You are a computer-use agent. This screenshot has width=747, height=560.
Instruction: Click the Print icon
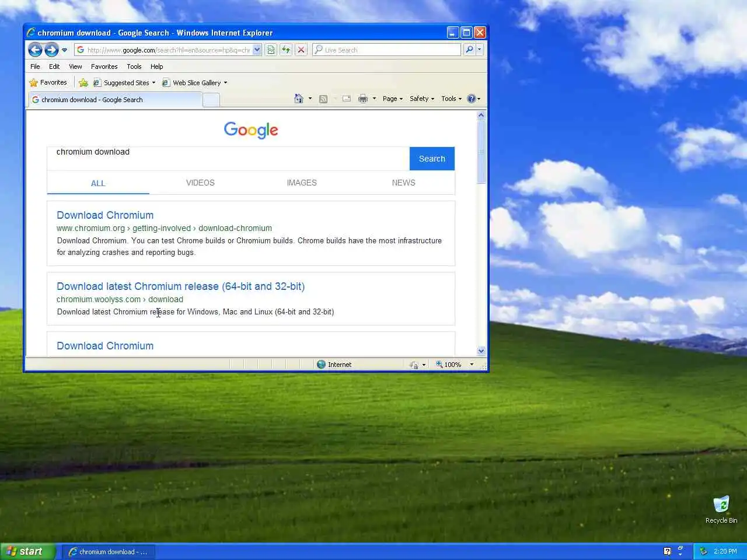click(x=363, y=99)
